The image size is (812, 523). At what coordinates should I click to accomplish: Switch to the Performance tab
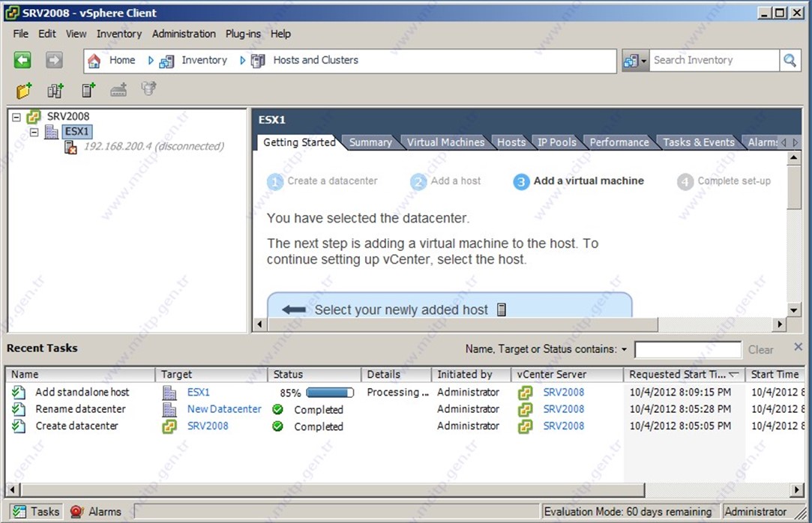(619, 142)
